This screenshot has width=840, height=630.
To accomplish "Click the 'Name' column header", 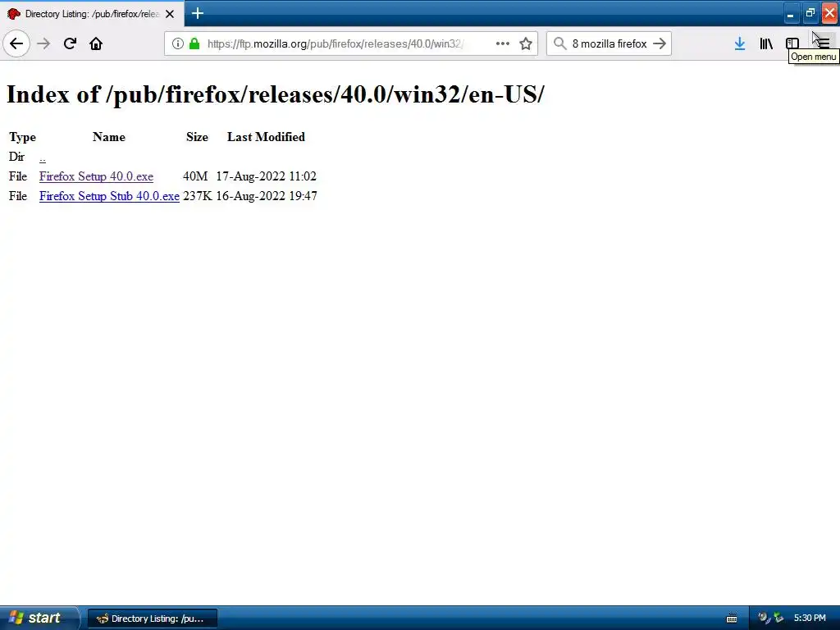I will tap(109, 137).
